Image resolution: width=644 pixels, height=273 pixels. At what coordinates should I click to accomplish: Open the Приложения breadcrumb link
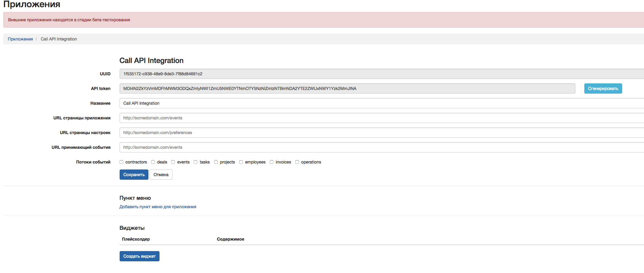(x=20, y=39)
